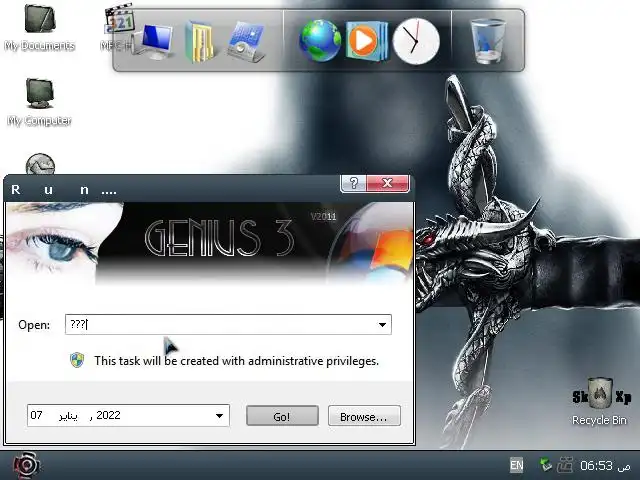This screenshot has height=480, width=640.
Task: Click into the Open text field
Action: (220, 324)
